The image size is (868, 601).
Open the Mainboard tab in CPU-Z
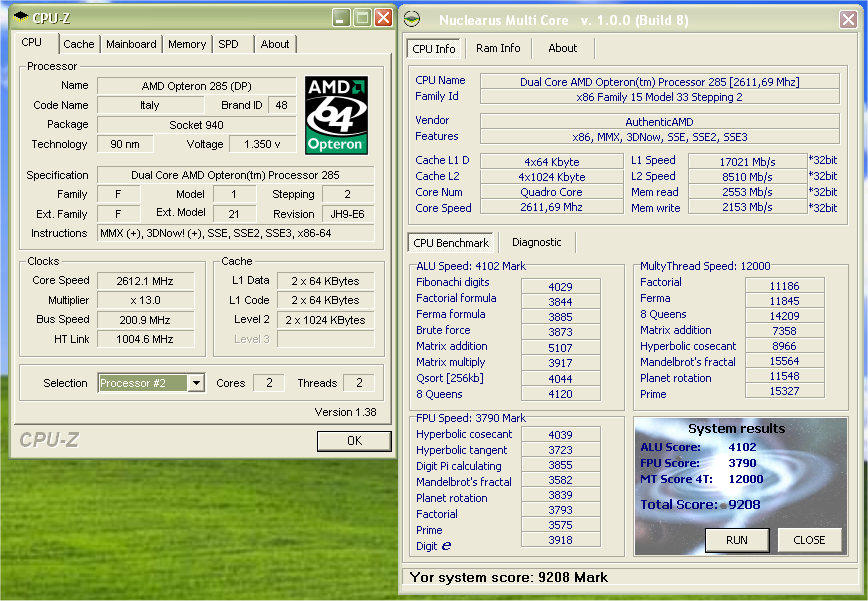coord(131,44)
